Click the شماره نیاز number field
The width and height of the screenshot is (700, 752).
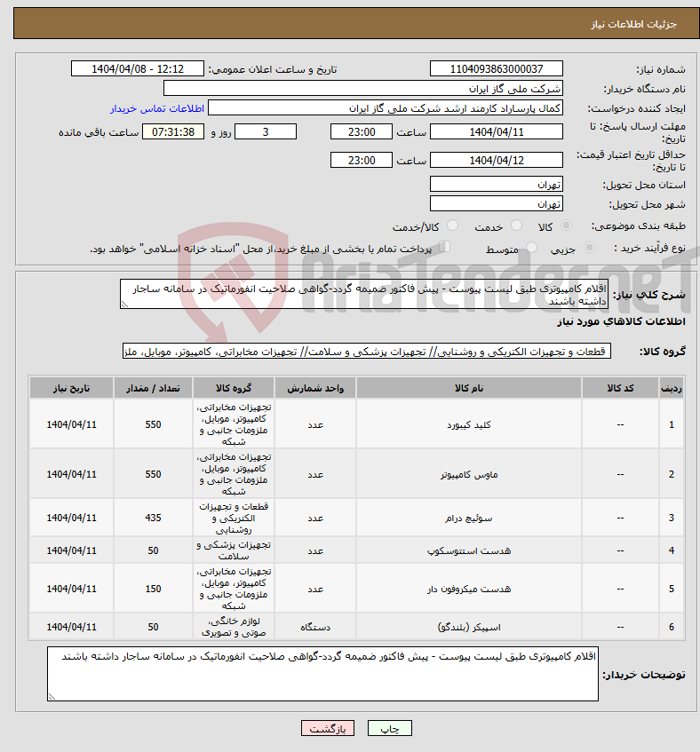[496, 69]
